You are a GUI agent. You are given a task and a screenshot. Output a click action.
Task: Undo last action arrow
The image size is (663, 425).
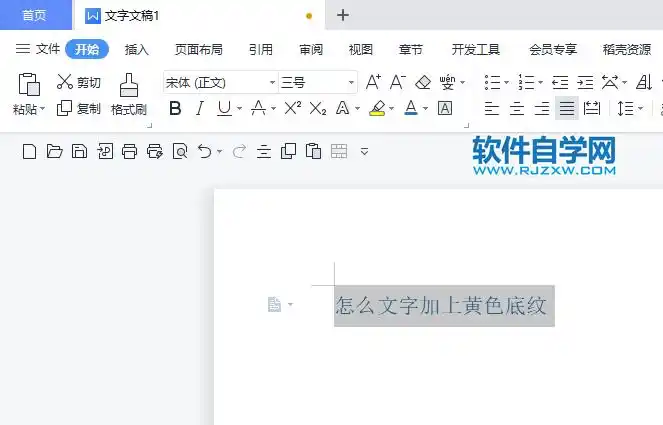pyautogui.click(x=205, y=151)
